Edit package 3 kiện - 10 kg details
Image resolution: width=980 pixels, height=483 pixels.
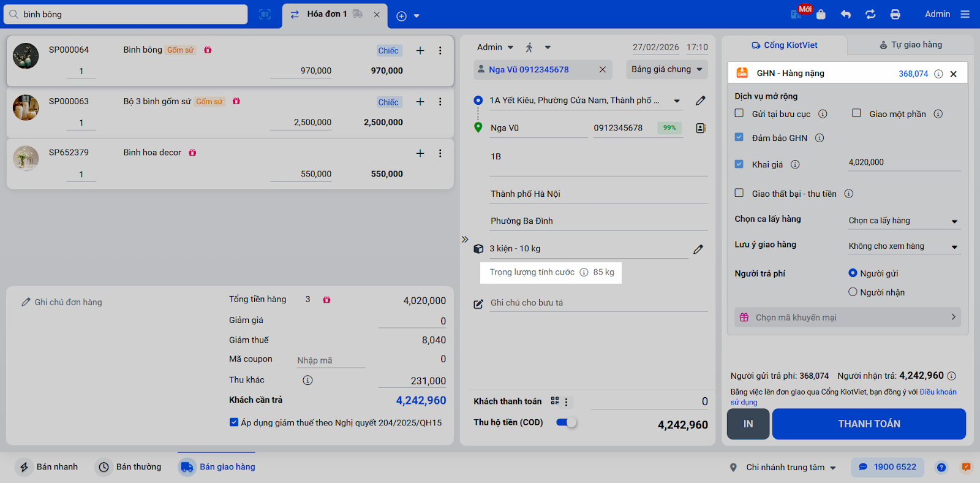coord(698,249)
